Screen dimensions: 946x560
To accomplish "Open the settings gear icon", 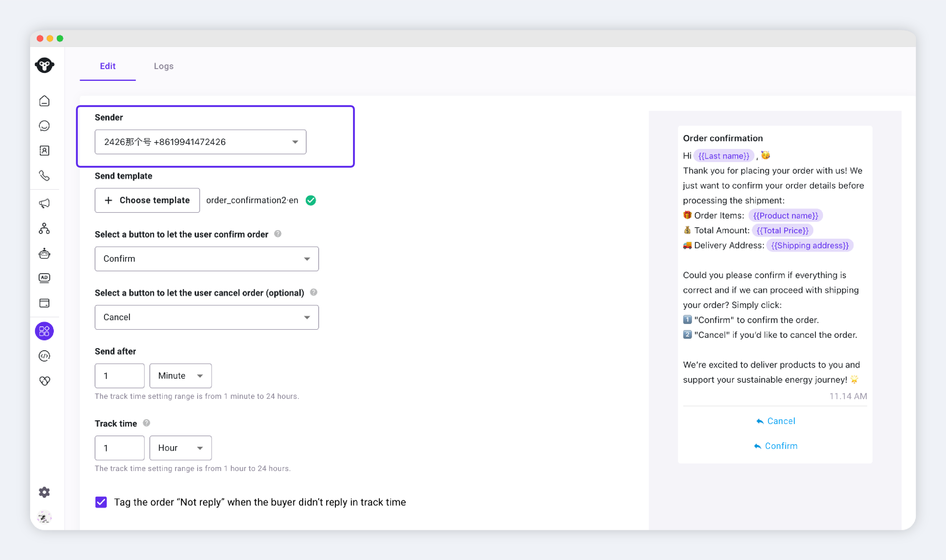I will 44,492.
